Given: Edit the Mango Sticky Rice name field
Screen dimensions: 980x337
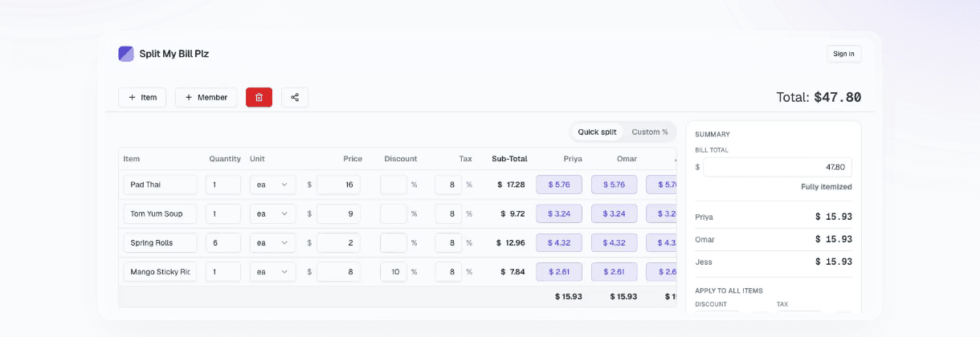Looking at the screenshot, I should 160,271.
